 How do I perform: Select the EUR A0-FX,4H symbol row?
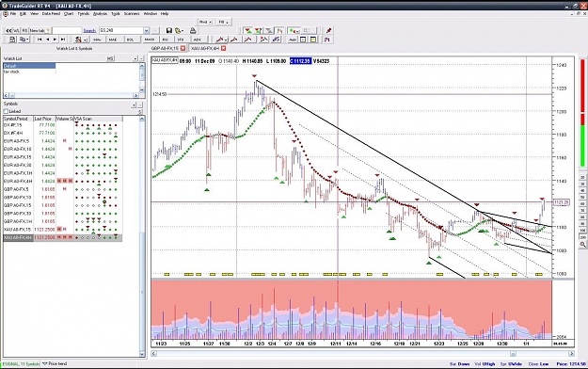point(63,182)
